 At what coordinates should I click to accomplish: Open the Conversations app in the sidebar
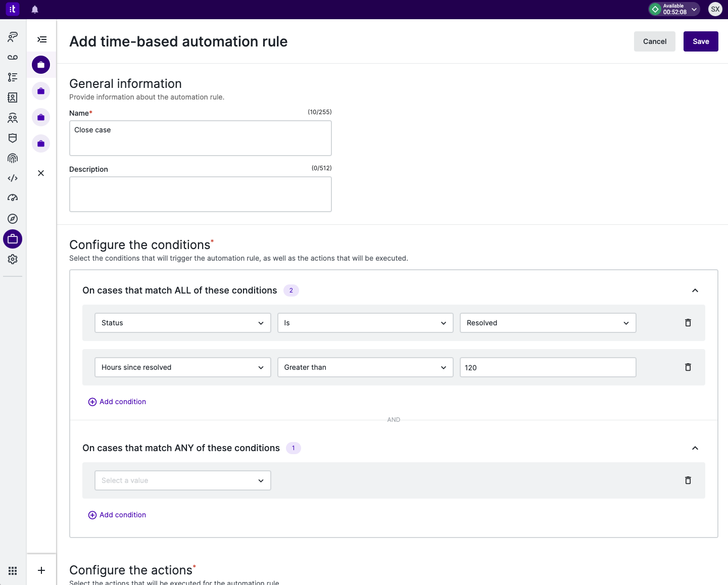click(12, 36)
